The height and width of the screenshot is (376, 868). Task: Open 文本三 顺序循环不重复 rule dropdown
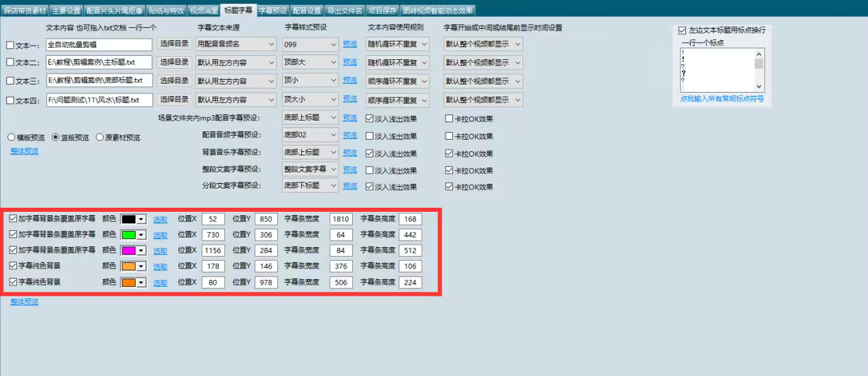(x=397, y=81)
